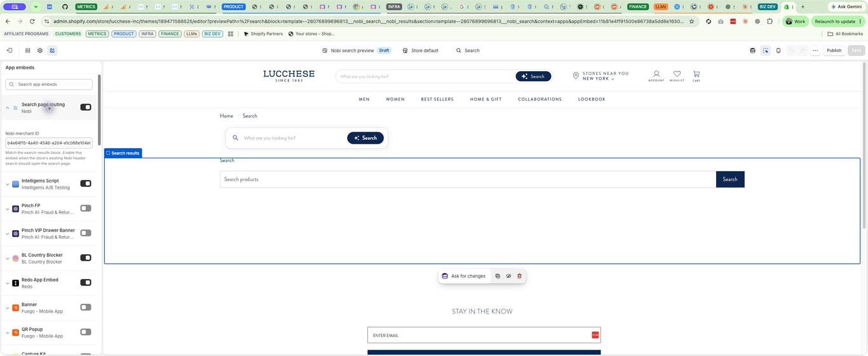Expand the Redo App Embed settings
868x356 pixels.
pos(8,283)
